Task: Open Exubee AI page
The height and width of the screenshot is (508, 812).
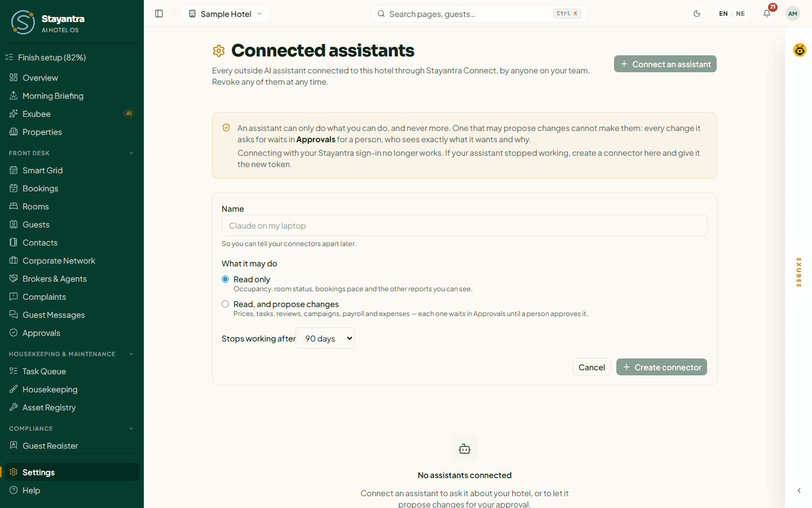Action: click(x=72, y=114)
